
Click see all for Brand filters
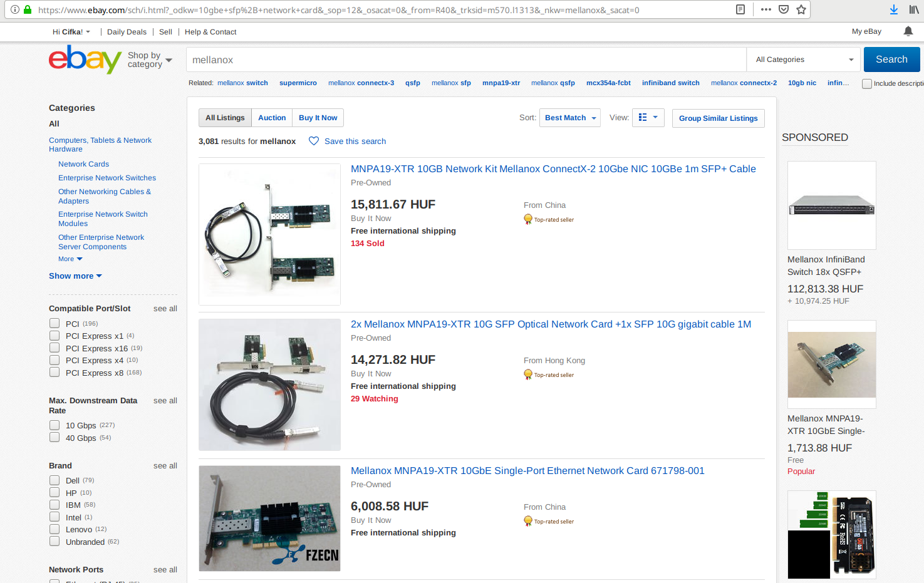click(x=165, y=465)
